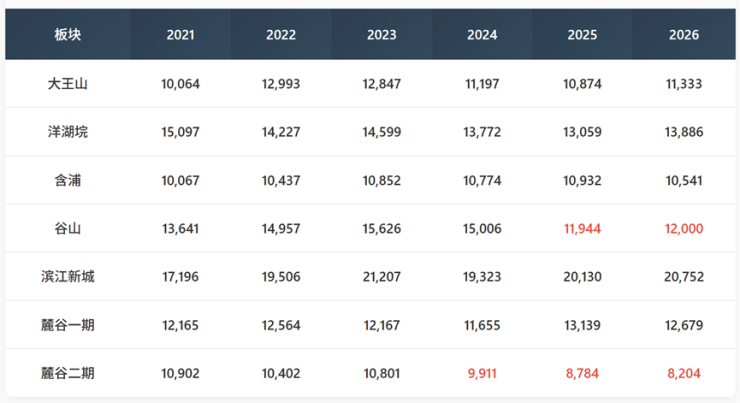
Task: Select the 含浦 row label
Action: pos(68,180)
